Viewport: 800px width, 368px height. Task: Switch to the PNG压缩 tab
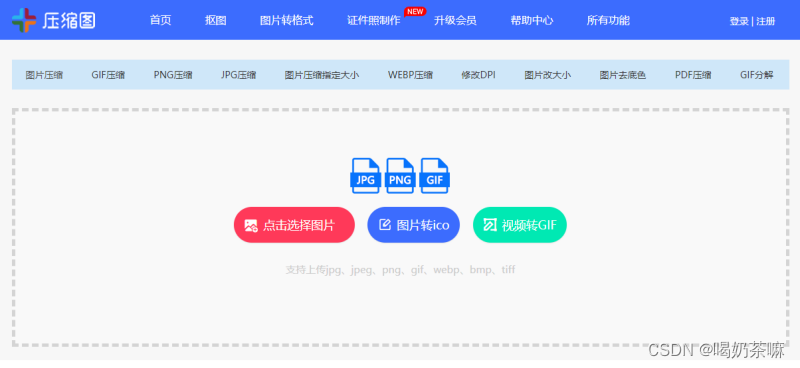pos(173,75)
